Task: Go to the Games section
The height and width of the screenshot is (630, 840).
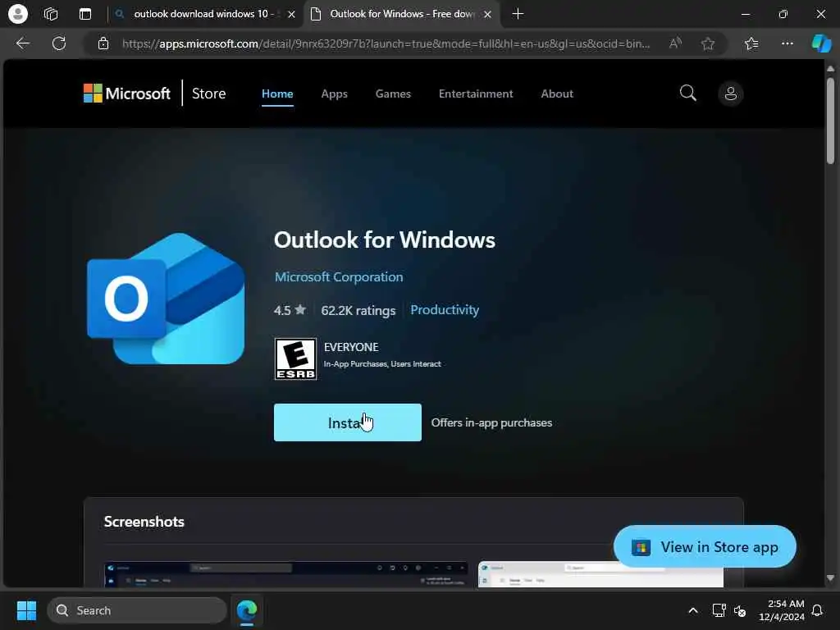Action: pos(393,94)
